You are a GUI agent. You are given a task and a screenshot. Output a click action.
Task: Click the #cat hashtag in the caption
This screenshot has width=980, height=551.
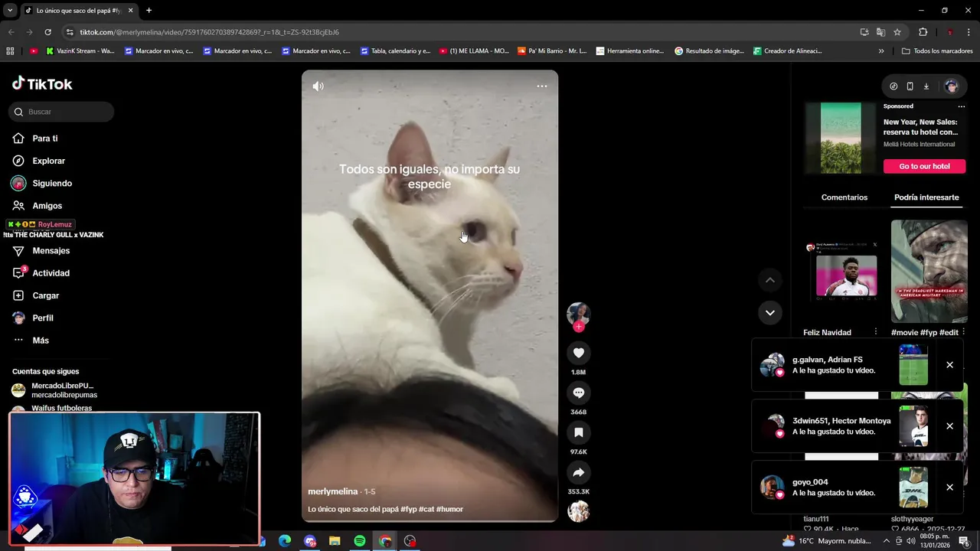click(x=426, y=509)
